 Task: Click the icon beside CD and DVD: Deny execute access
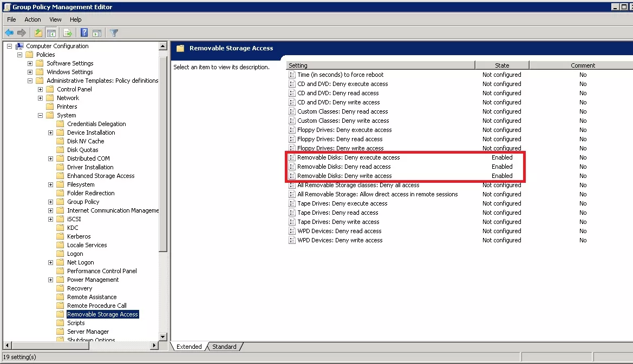pos(292,84)
